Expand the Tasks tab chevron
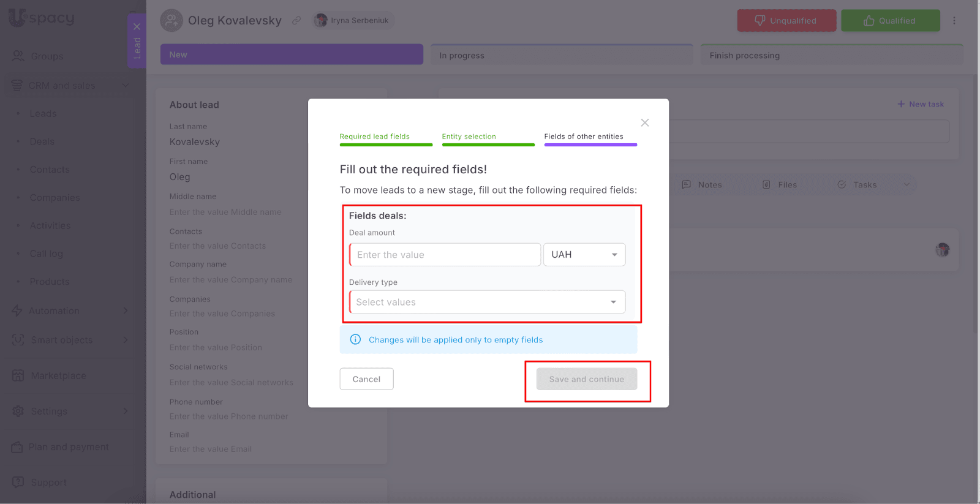This screenshot has width=980, height=504. pos(907,184)
